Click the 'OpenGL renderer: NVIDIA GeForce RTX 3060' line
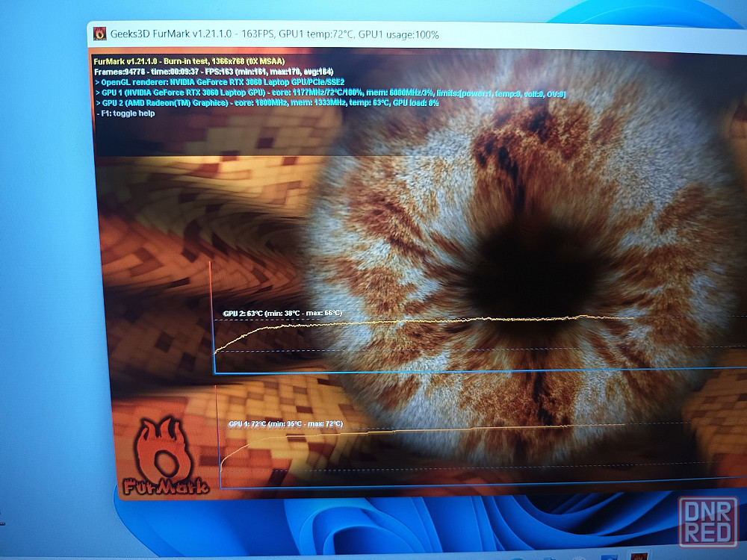 (x=220, y=82)
